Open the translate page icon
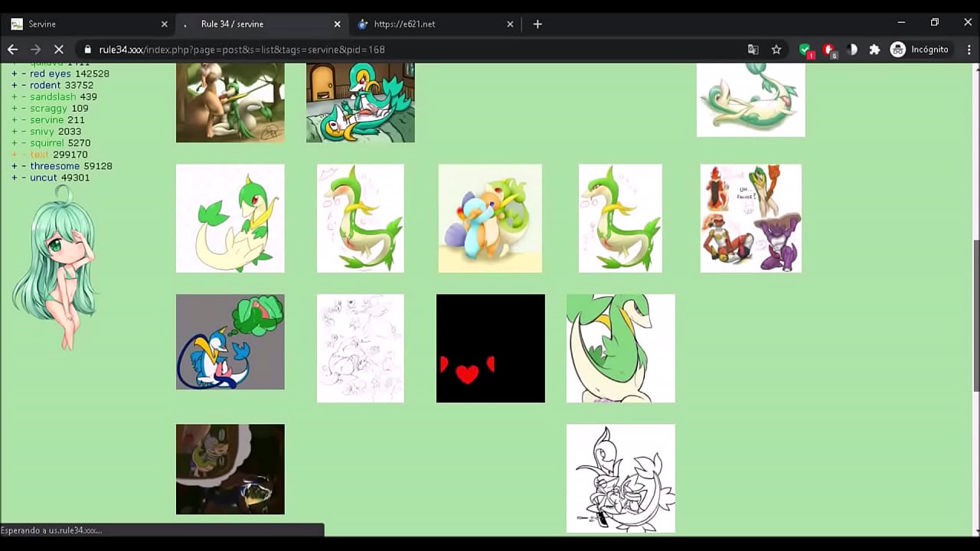 click(x=753, y=50)
